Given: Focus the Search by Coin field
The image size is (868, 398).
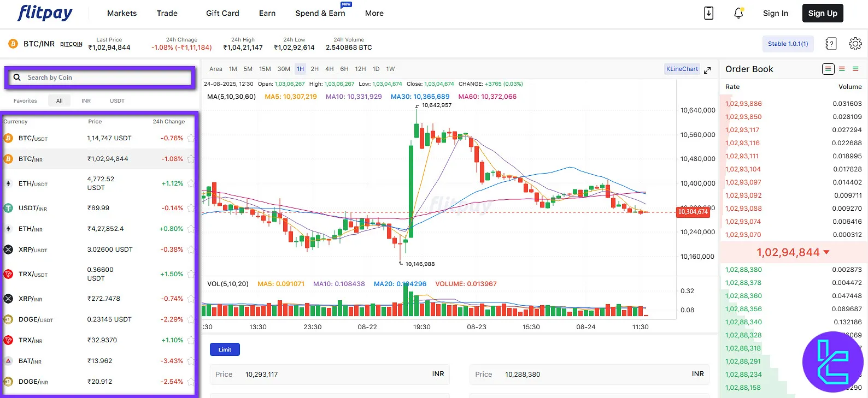Looking at the screenshot, I should 99,78.
